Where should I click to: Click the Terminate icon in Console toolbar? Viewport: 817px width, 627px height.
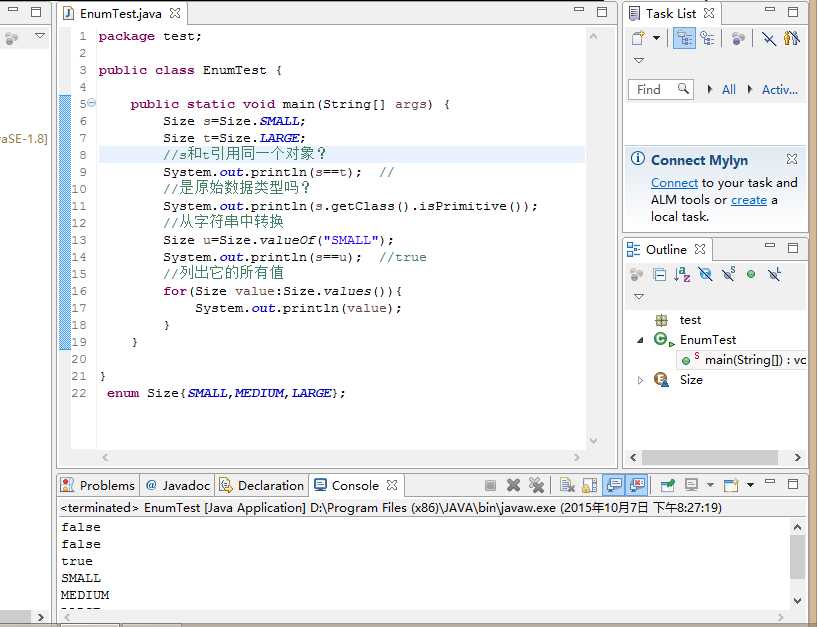[x=490, y=486]
